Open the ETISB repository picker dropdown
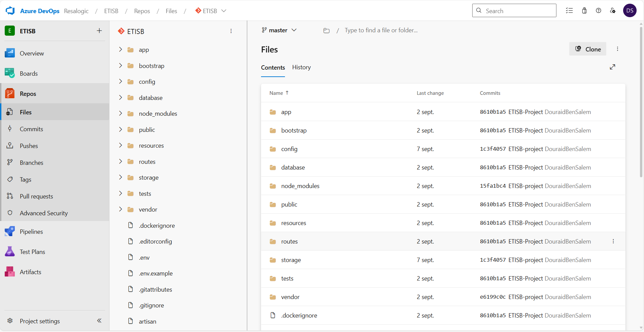The image size is (644, 332). [x=211, y=11]
